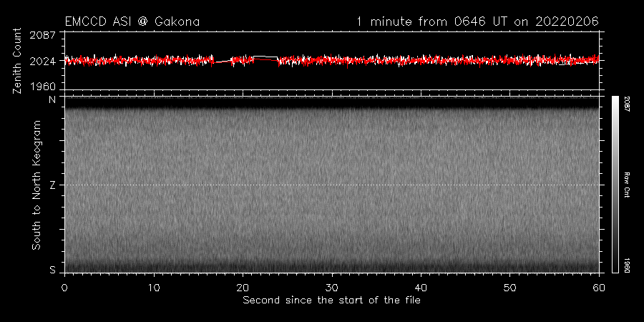
Task: Click the flat gap in the zenith trace near 22 seconds
Action: coord(265,59)
